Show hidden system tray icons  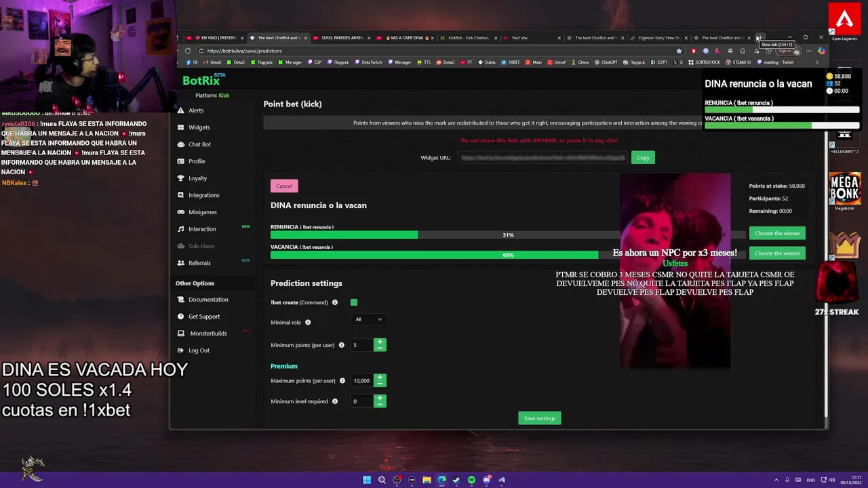[777, 480]
